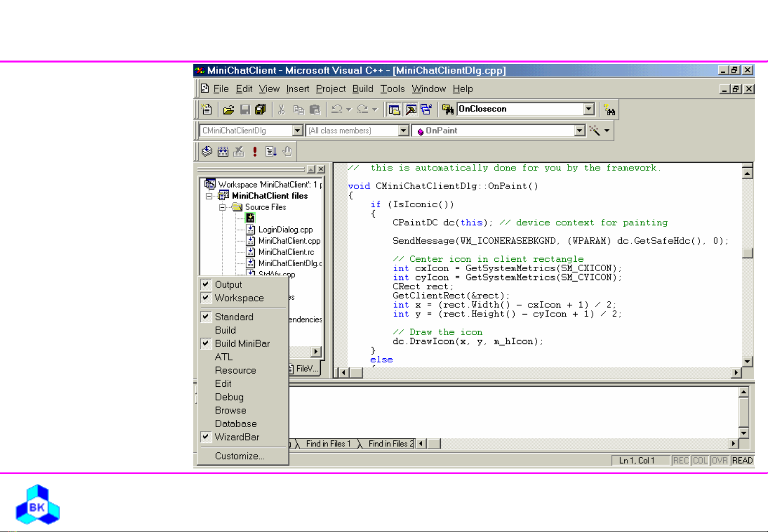Toggle the Workspace window toolbar icon
The height and width of the screenshot is (532, 768).
click(394, 109)
